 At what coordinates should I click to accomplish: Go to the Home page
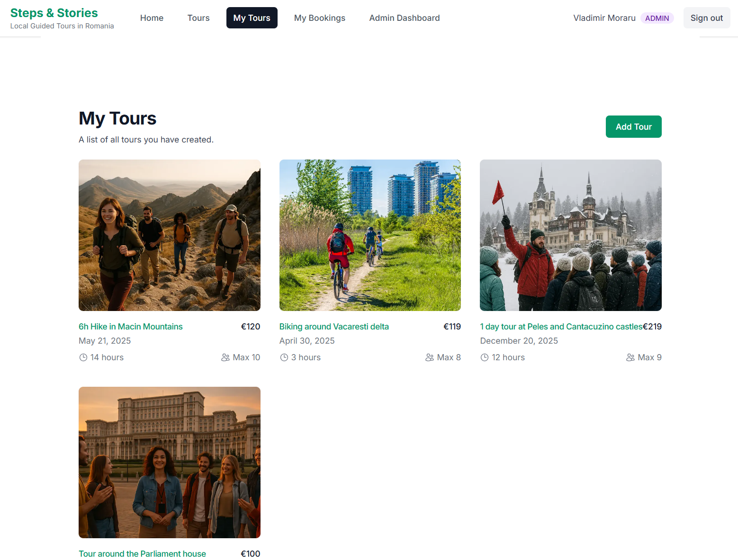coord(152,18)
